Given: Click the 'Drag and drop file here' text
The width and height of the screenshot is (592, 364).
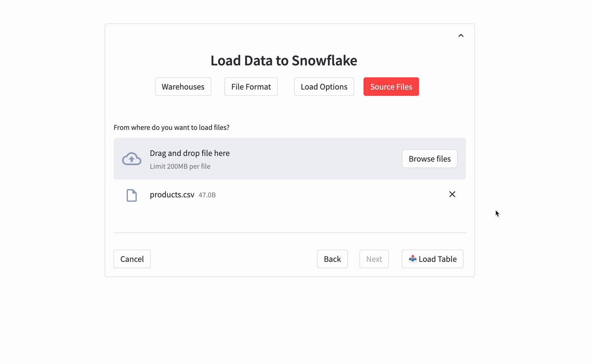Looking at the screenshot, I should pos(190,153).
